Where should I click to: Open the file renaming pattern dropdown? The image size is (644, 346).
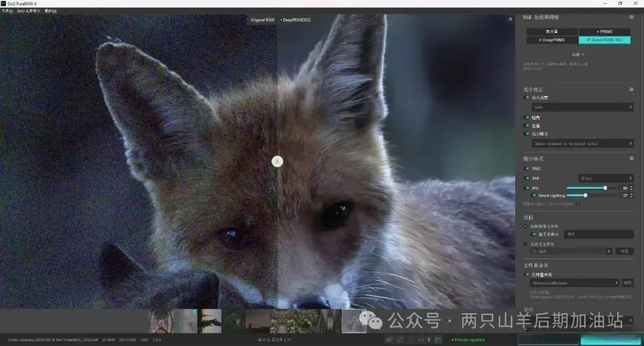click(575, 283)
